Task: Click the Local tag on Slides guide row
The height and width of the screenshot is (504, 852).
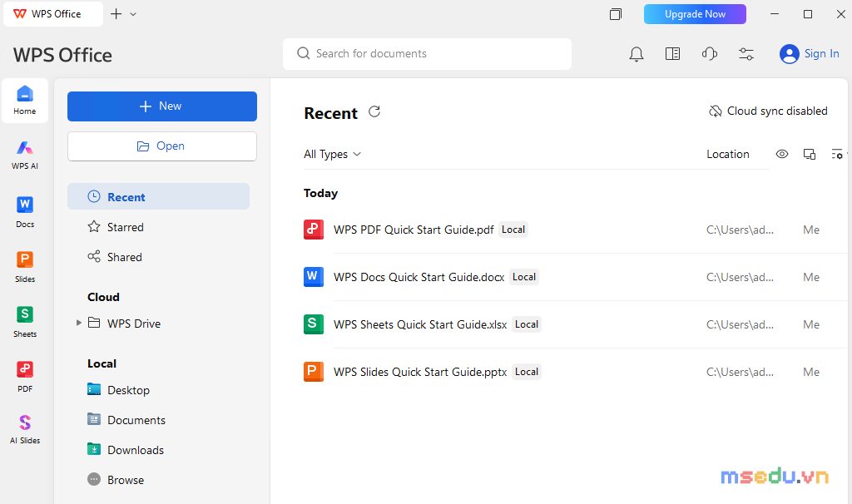Action: tap(527, 372)
